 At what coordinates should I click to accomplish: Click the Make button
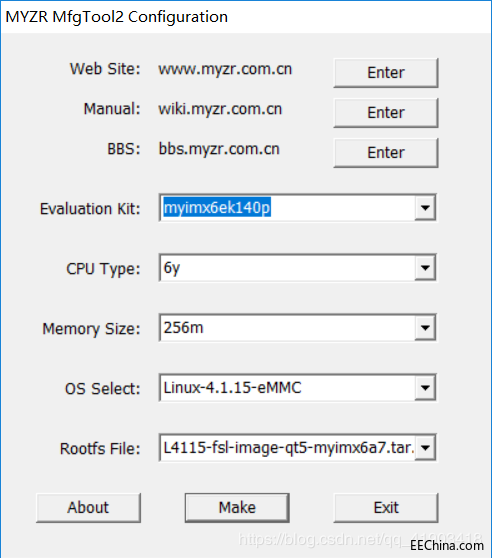pyautogui.click(x=237, y=507)
